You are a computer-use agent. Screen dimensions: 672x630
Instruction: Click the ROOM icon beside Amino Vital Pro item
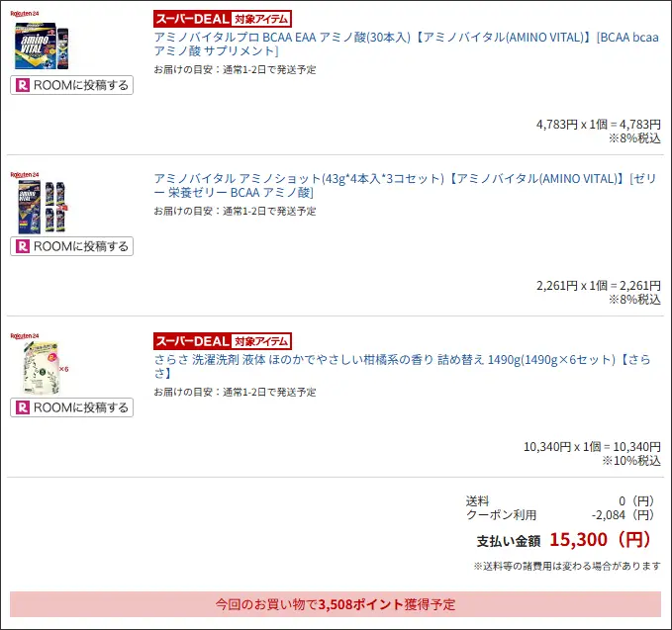click(x=23, y=85)
